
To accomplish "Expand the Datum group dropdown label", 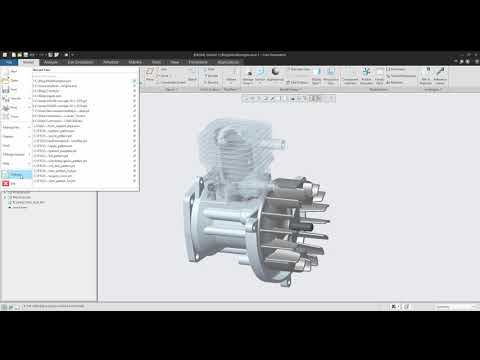I will [x=171, y=89].
